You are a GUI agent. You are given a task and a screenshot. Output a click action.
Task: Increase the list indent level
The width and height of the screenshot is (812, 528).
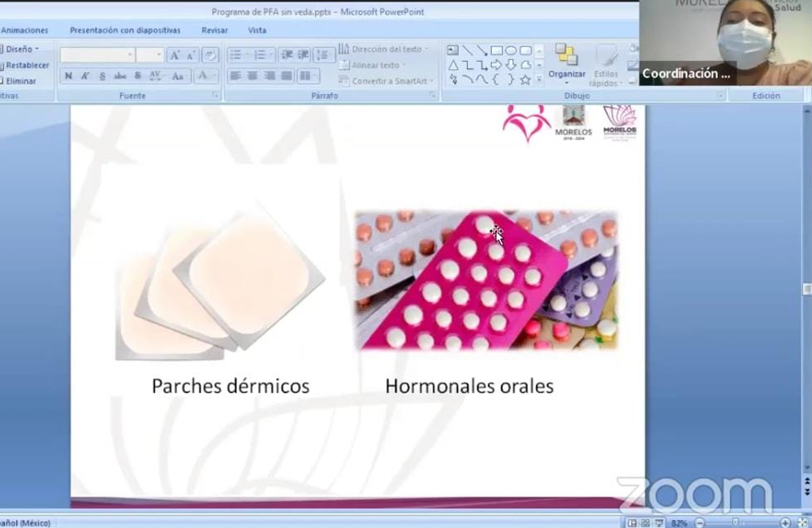303,55
